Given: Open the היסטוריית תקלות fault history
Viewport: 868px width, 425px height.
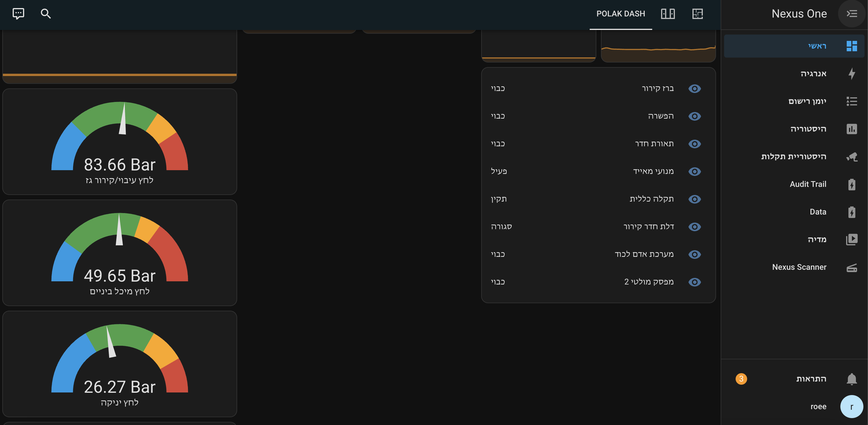Looking at the screenshot, I should (x=793, y=156).
